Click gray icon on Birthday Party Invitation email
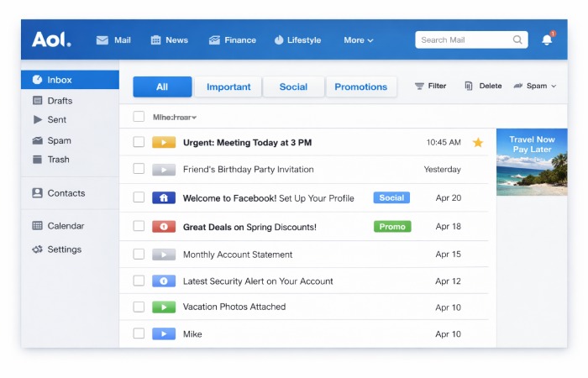The image size is (588, 378). [164, 170]
